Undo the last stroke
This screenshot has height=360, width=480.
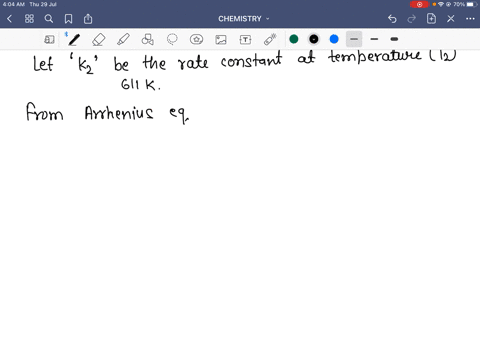click(392, 19)
